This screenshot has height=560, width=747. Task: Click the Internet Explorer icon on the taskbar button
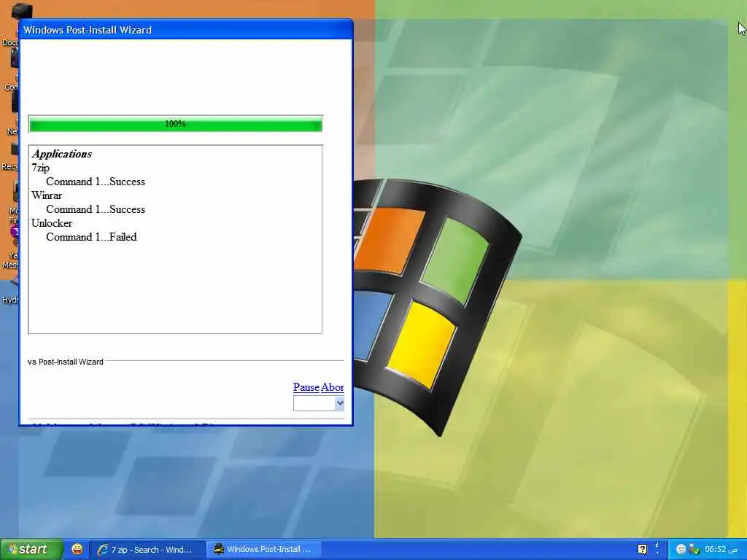click(x=102, y=550)
